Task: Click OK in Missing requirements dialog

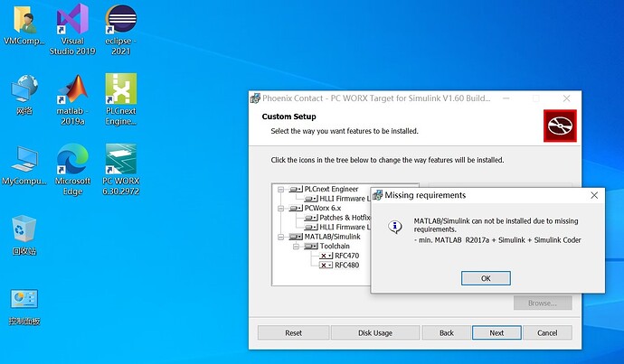Action: (486, 278)
